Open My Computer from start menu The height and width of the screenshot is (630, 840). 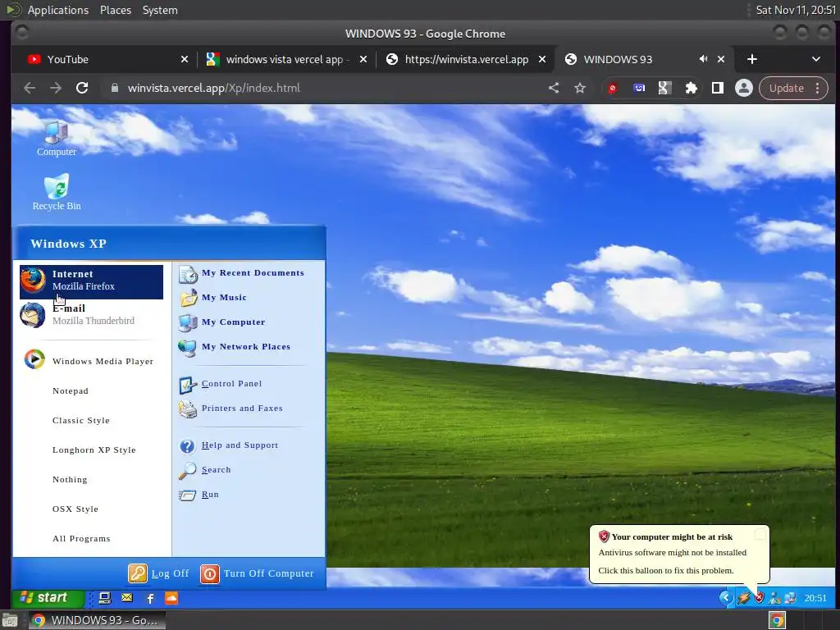221,322
